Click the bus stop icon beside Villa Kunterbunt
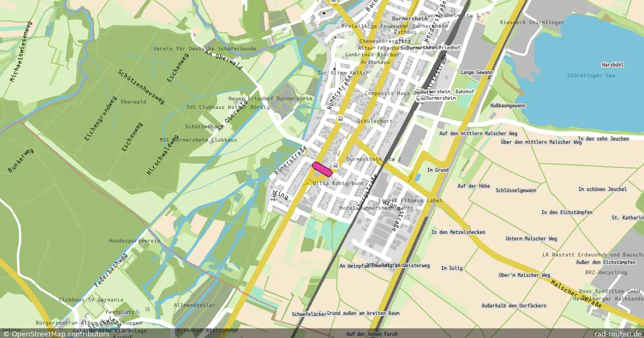The width and height of the screenshot is (644, 338). click(x=336, y=165)
